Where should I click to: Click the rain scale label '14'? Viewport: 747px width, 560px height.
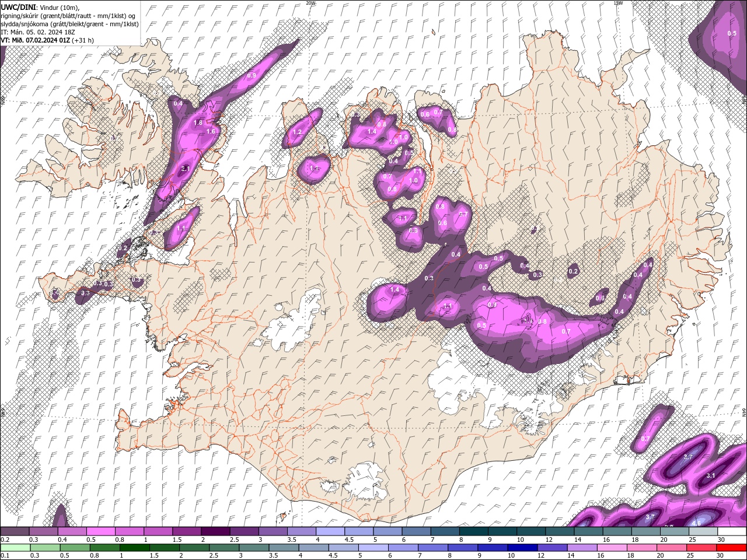pyautogui.click(x=571, y=555)
